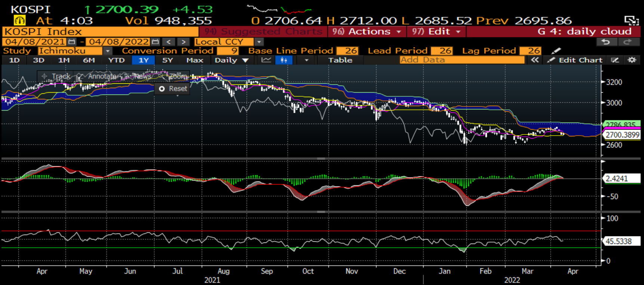Viewport: 644px width, 285px height.
Task: Click the divider handle above RSI panel
Action: pos(321,212)
